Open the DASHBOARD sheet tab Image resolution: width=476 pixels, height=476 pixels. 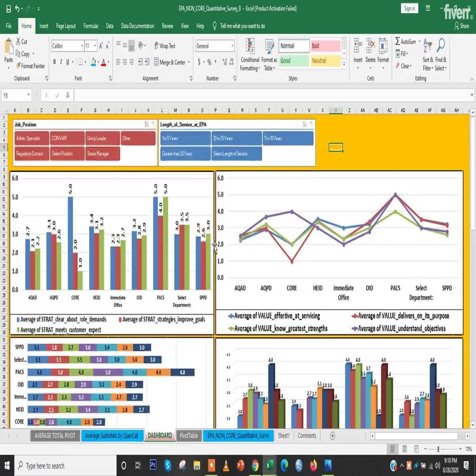(x=160, y=435)
